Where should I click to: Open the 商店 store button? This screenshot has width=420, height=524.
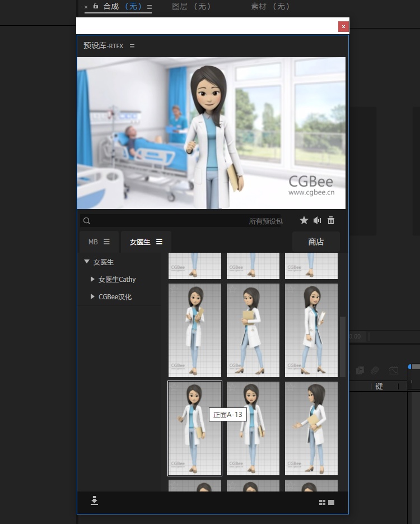pos(316,242)
